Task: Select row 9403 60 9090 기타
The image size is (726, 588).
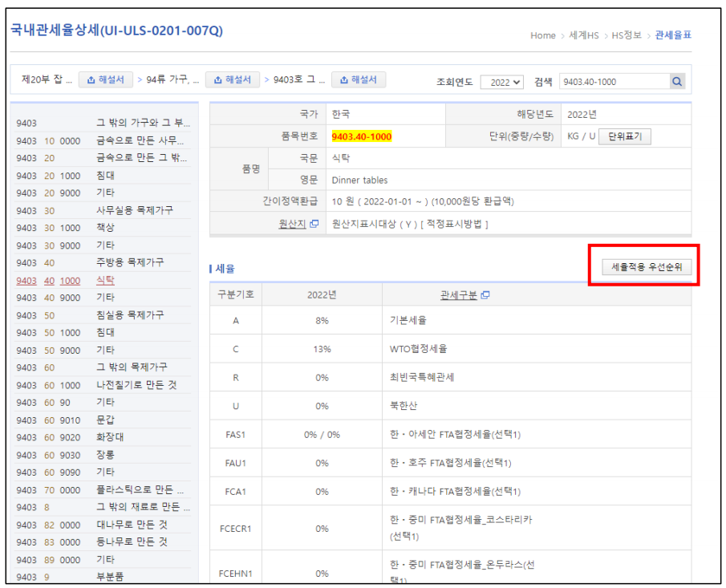Action: (103, 472)
